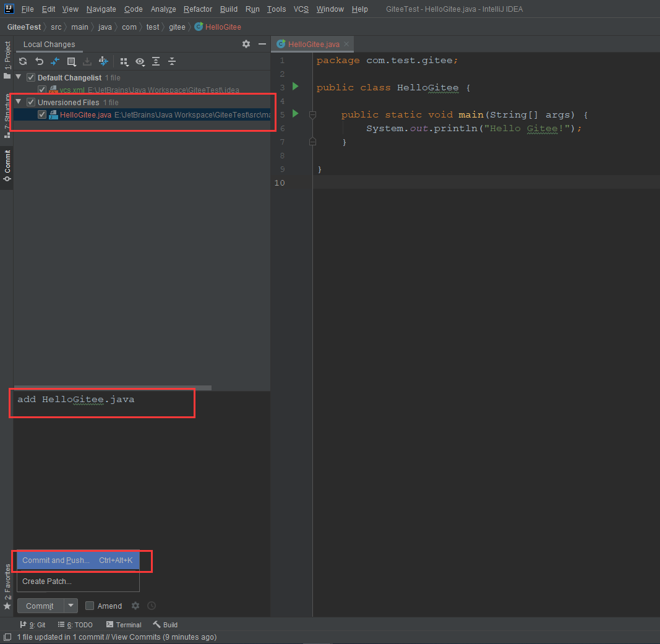Click the Expand All toolbar icon
This screenshot has width=660, height=644.
click(x=156, y=61)
